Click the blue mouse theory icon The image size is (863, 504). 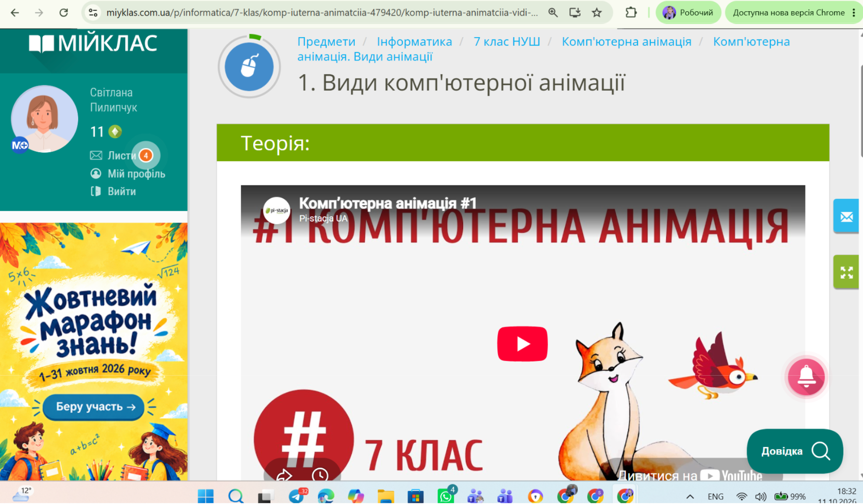click(x=249, y=66)
